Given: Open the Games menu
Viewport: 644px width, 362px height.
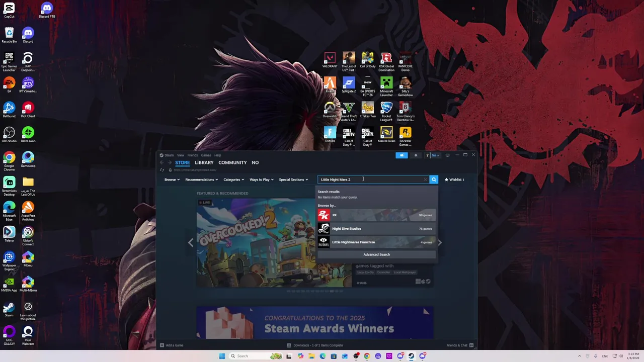Looking at the screenshot, I should pos(206,155).
